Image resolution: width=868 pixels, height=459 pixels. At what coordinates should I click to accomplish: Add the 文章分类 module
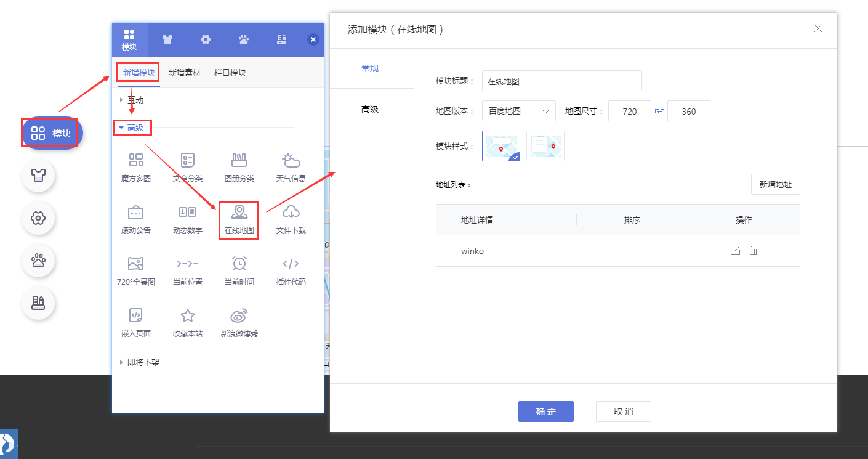188,168
